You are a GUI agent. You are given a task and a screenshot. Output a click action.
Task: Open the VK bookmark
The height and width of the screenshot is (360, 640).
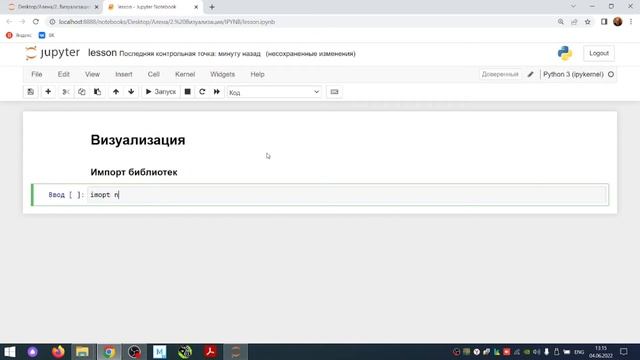pyautogui.click(x=47, y=36)
